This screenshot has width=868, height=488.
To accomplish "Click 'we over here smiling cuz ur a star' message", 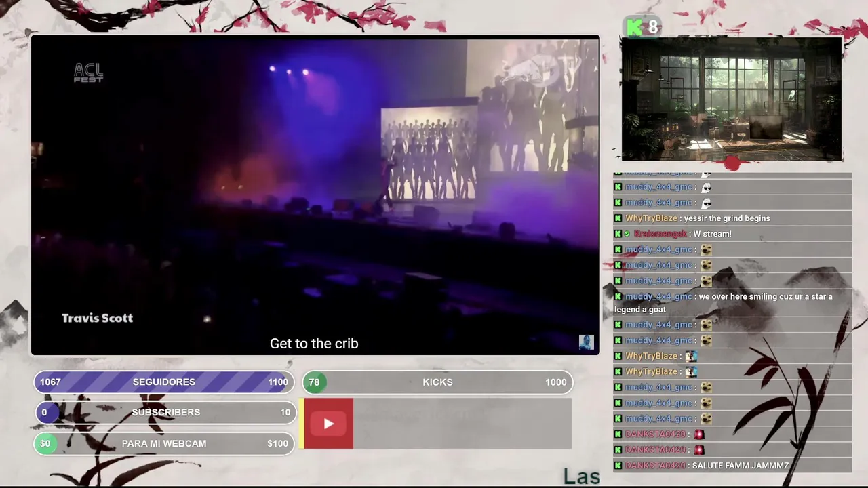I will point(724,303).
